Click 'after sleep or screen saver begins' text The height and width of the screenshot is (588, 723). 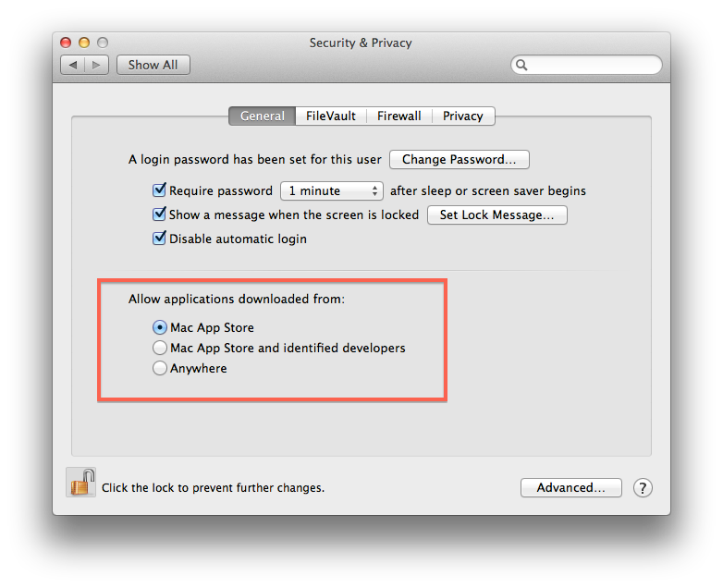pos(488,191)
